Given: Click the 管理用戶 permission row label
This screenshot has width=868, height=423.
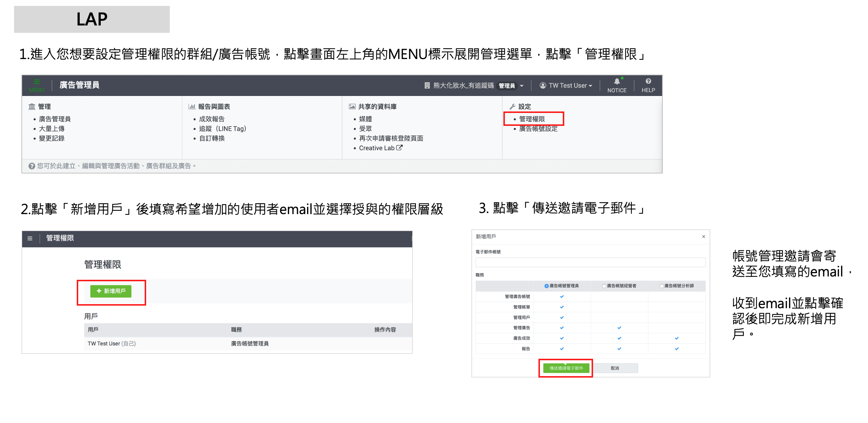Looking at the screenshot, I should [x=521, y=317].
